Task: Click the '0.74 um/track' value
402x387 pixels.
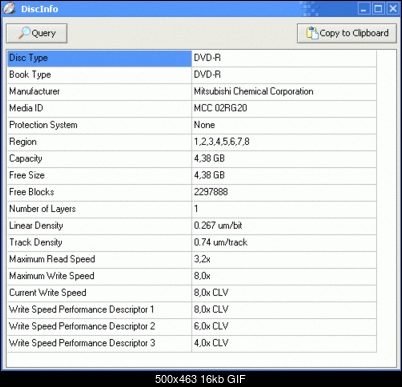Action: [x=284, y=243]
